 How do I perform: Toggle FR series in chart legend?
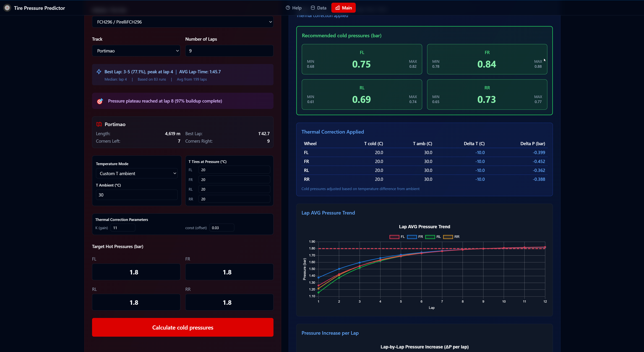[x=412, y=237]
